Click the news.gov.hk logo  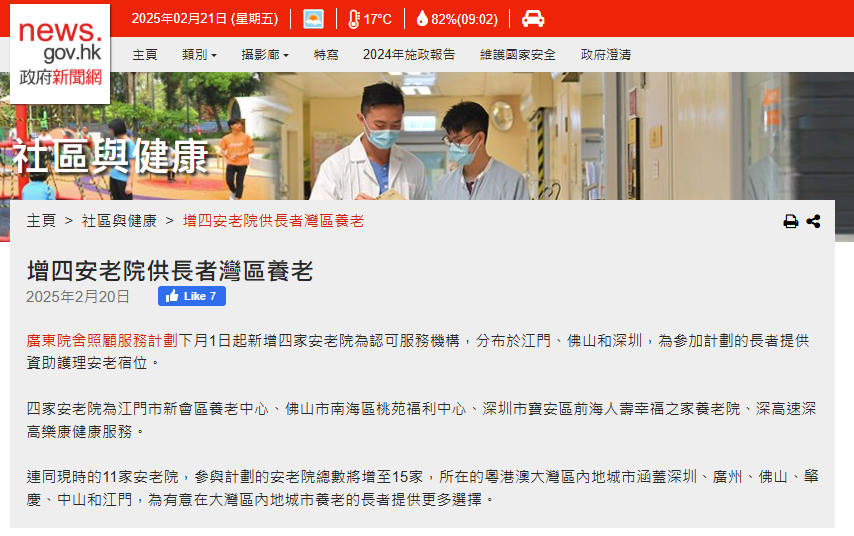point(60,54)
